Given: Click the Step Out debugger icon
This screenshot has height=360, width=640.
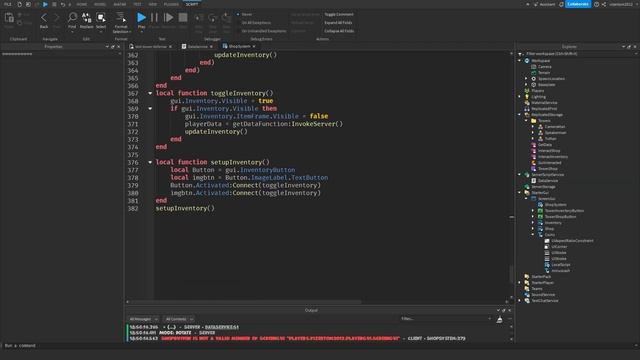Looking at the screenshot, I should [226, 18].
